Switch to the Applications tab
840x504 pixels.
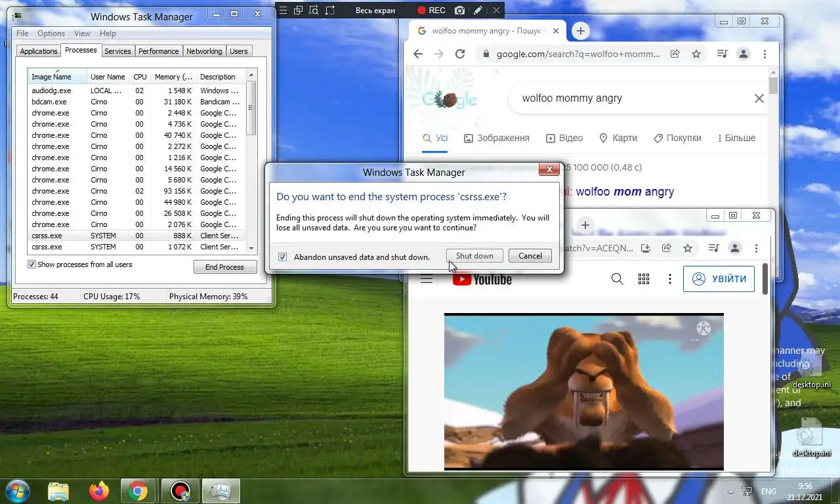click(39, 51)
